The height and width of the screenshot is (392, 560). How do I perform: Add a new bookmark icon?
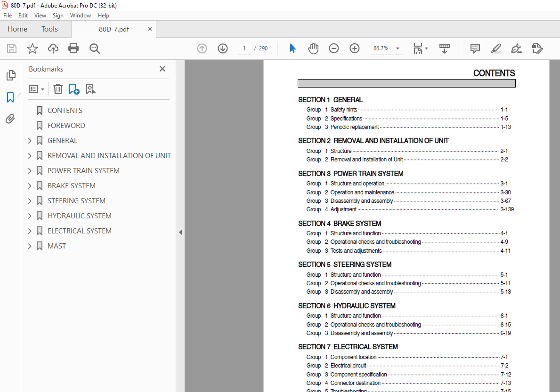point(74,89)
